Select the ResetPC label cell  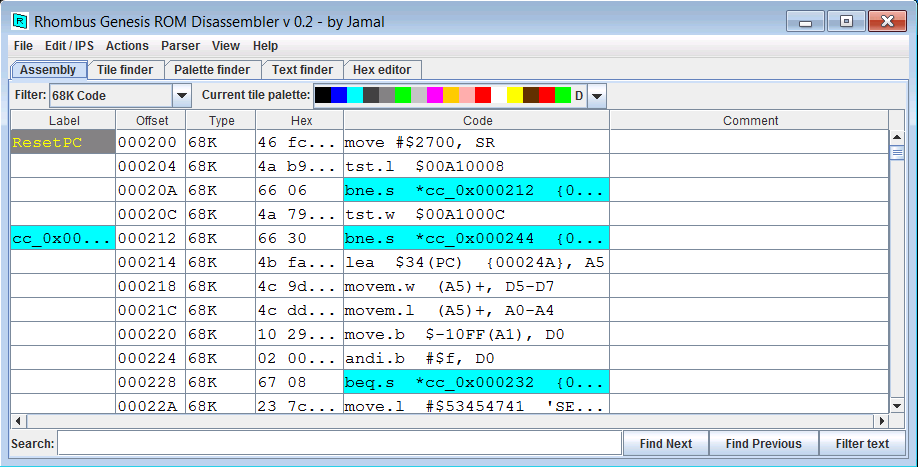coord(63,142)
